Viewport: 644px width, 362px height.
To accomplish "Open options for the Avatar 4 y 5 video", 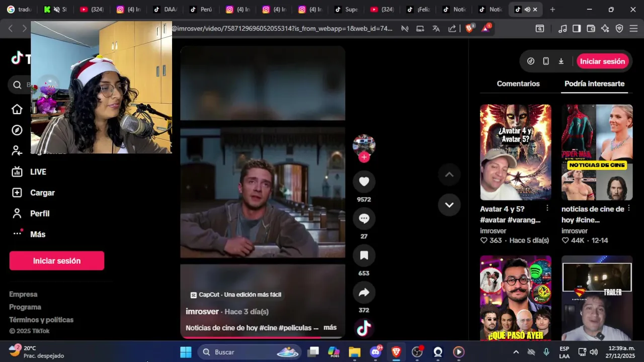I will pos(547,208).
